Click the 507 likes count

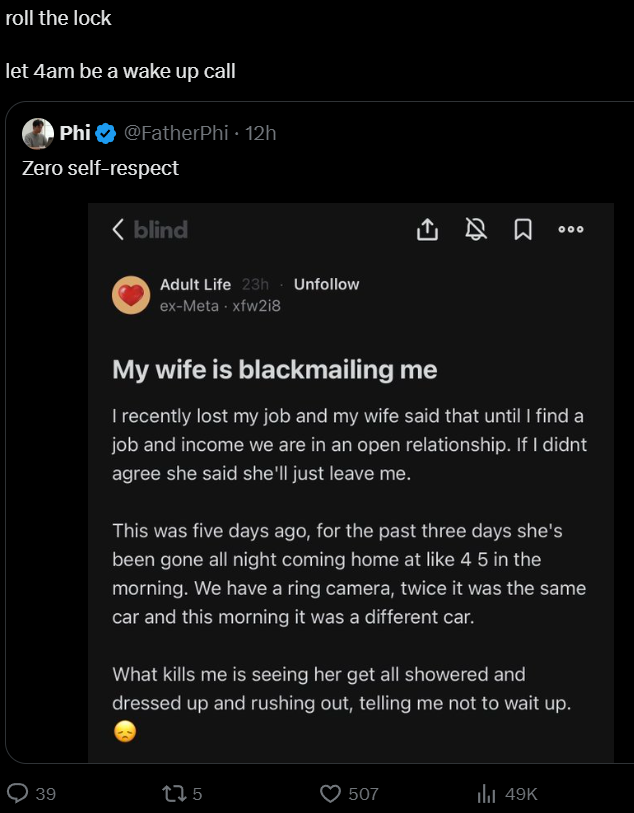coord(363,794)
